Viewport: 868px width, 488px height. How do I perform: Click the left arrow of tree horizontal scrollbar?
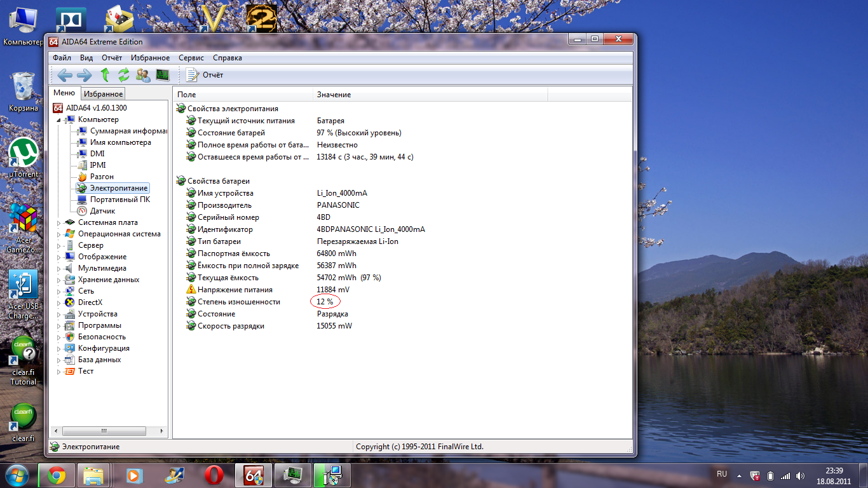(x=55, y=431)
